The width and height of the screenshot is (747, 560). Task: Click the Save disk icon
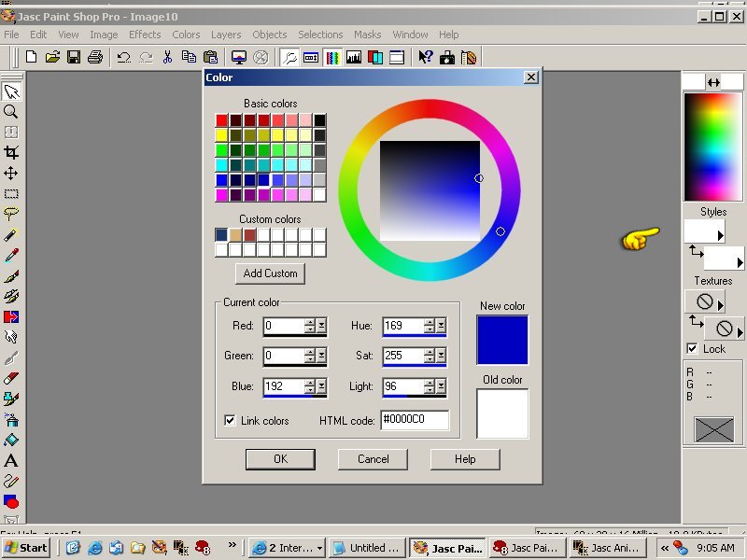click(x=74, y=57)
